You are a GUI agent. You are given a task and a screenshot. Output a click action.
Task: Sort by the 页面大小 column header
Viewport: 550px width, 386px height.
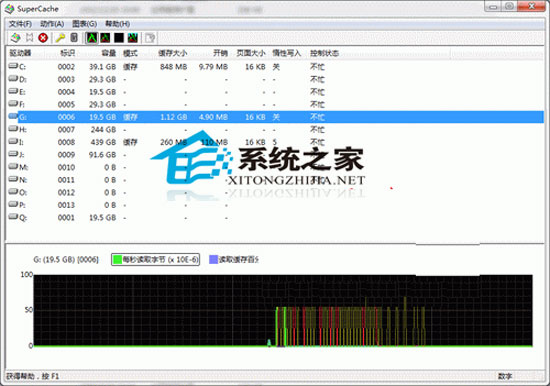tap(251, 53)
